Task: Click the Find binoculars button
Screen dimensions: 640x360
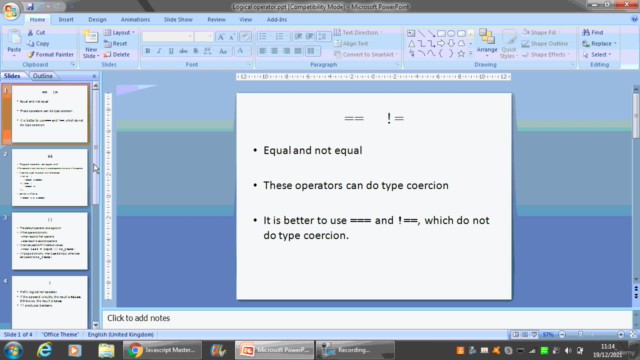Action: click(593, 32)
